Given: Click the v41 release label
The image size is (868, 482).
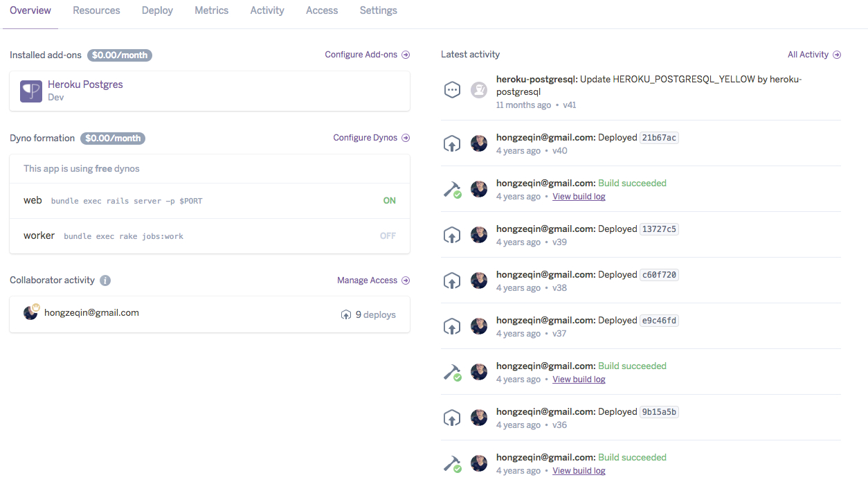Looking at the screenshot, I should 570,105.
